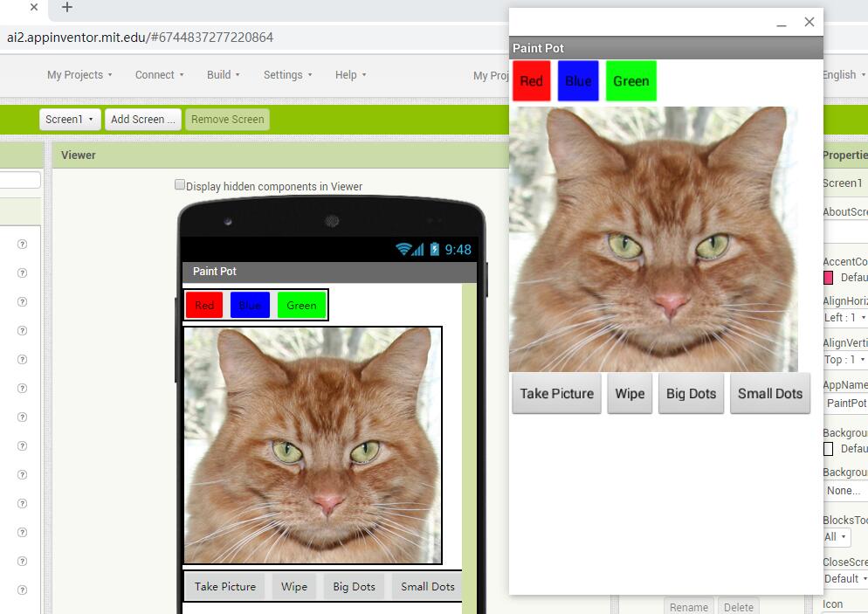Tap Take Picture in the Paint Pot app window
Image resolution: width=868 pixels, height=614 pixels.
556,394
